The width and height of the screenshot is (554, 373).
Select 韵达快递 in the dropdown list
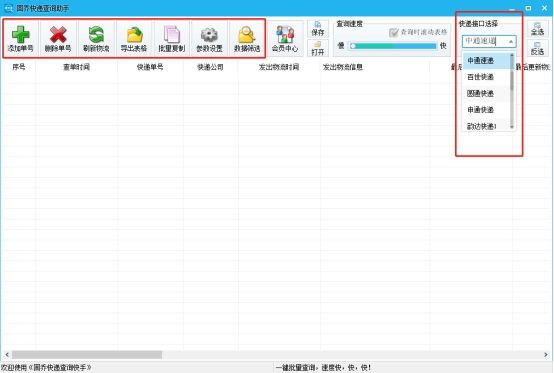pyautogui.click(x=486, y=126)
